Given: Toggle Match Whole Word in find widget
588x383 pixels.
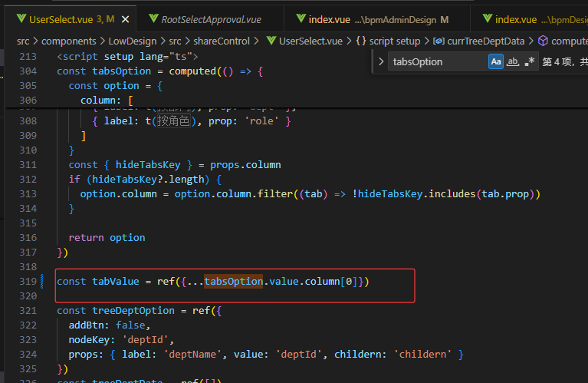Looking at the screenshot, I should coord(513,61).
